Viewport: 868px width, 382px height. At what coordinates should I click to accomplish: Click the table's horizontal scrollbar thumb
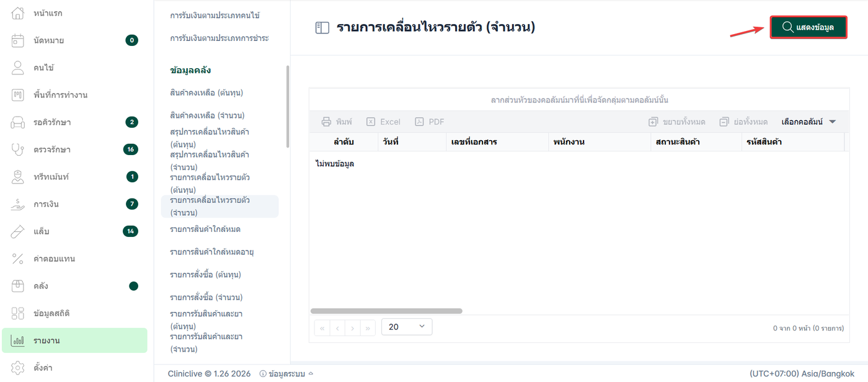pos(386,311)
